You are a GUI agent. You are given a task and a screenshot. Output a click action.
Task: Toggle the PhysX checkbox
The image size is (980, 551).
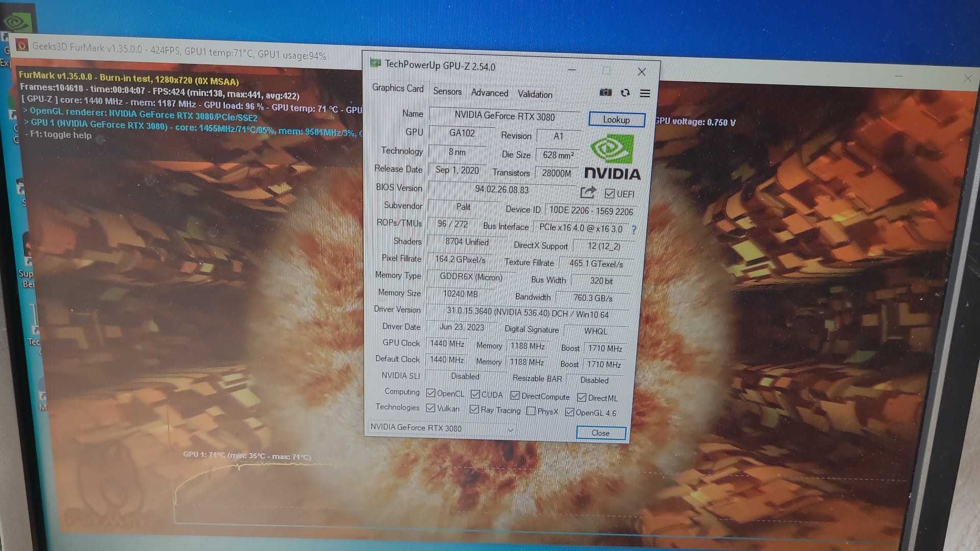[x=531, y=411]
